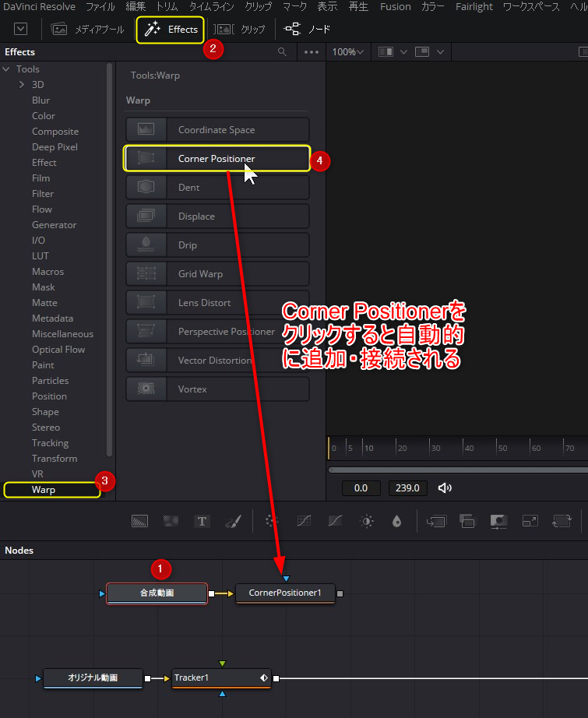The width and height of the screenshot is (588, 718).
Task: Toggle the single viewer layout button
Action: (x=422, y=51)
